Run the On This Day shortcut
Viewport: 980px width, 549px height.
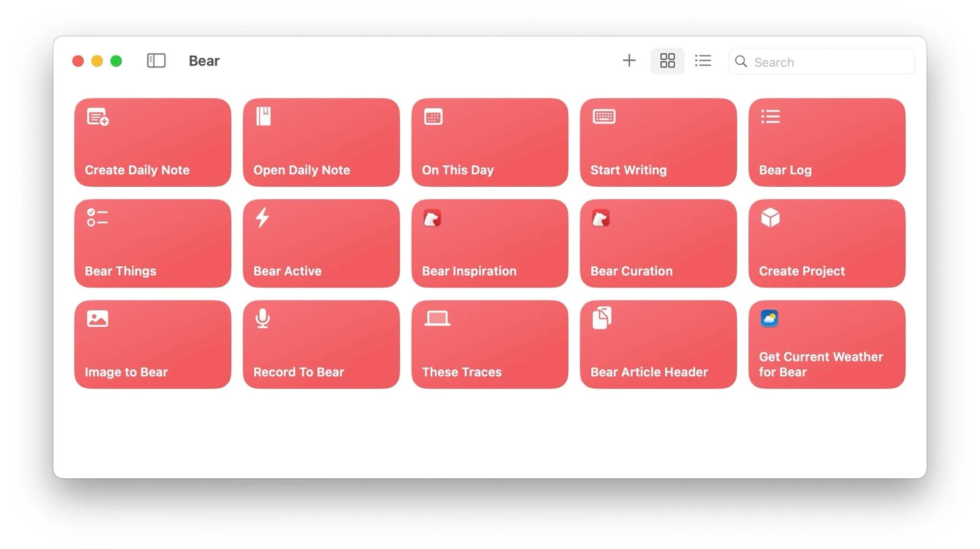coord(490,142)
